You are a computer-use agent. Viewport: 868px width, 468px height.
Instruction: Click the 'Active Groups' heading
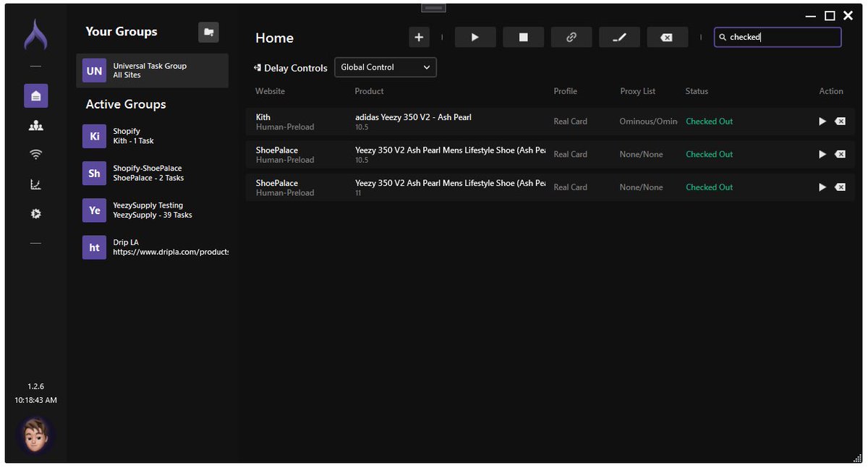[126, 104]
